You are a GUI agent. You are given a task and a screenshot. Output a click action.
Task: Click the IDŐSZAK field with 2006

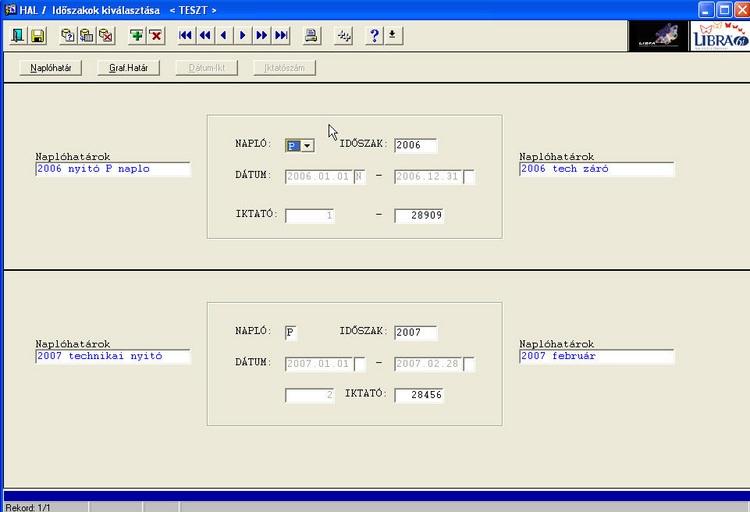[415, 145]
